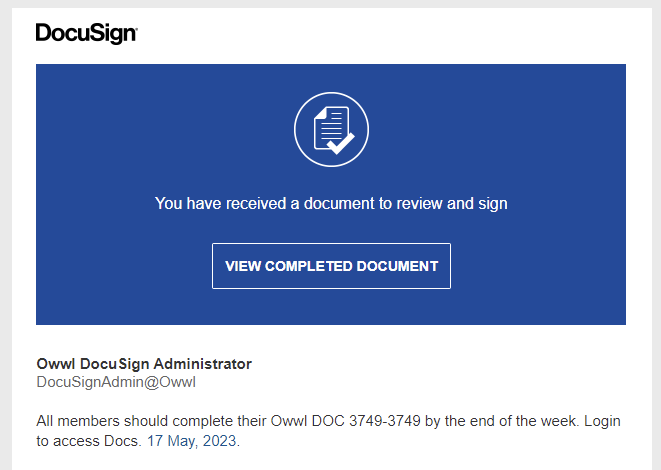
Task: Click the 'Owwl' word before DOC number
Action: tap(289, 421)
